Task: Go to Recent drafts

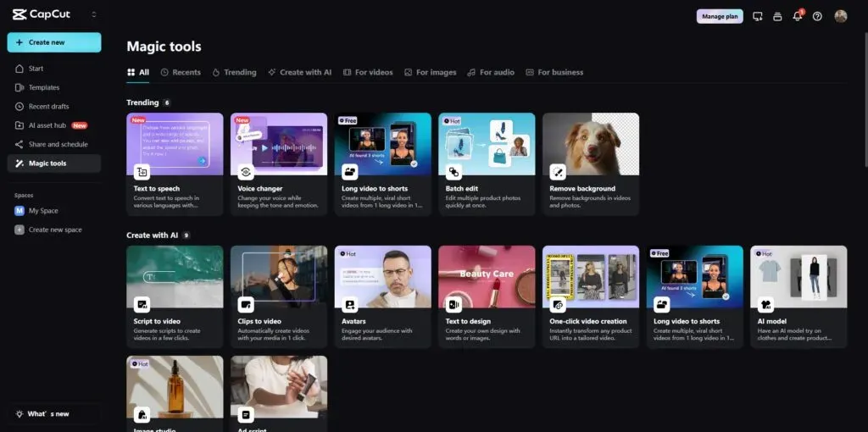Action: pyautogui.click(x=54, y=106)
